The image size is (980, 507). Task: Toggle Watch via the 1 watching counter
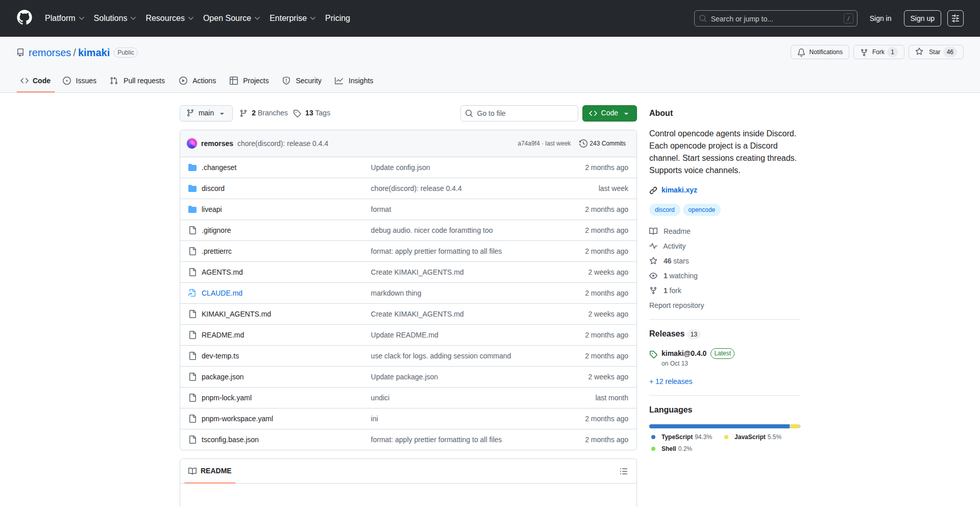pyautogui.click(x=680, y=276)
